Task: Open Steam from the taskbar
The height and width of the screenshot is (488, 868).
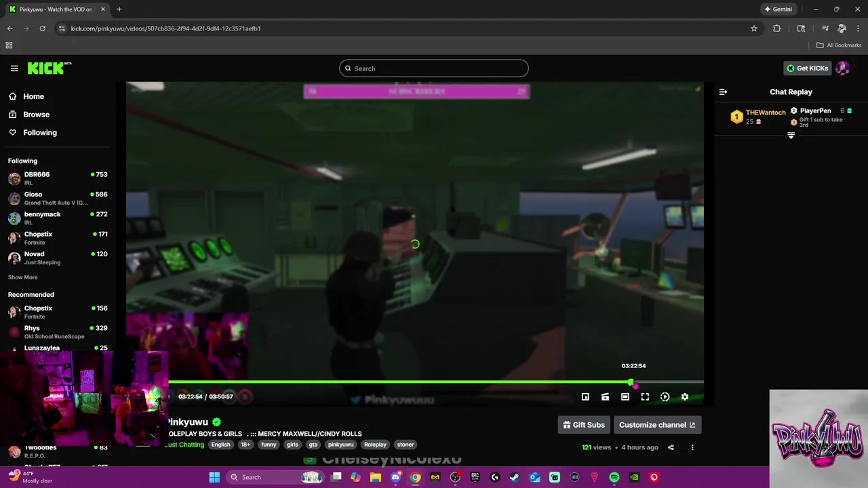Action: (x=515, y=477)
